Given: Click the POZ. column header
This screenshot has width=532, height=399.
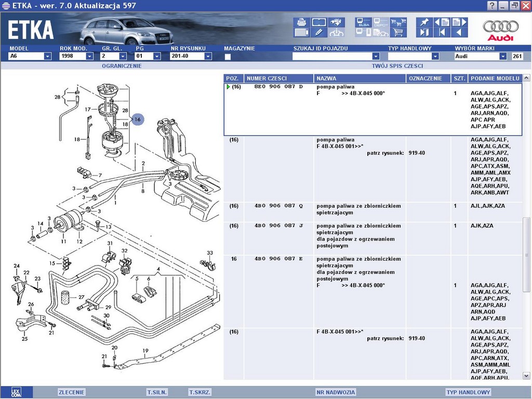Looking at the screenshot, I should coord(234,78).
